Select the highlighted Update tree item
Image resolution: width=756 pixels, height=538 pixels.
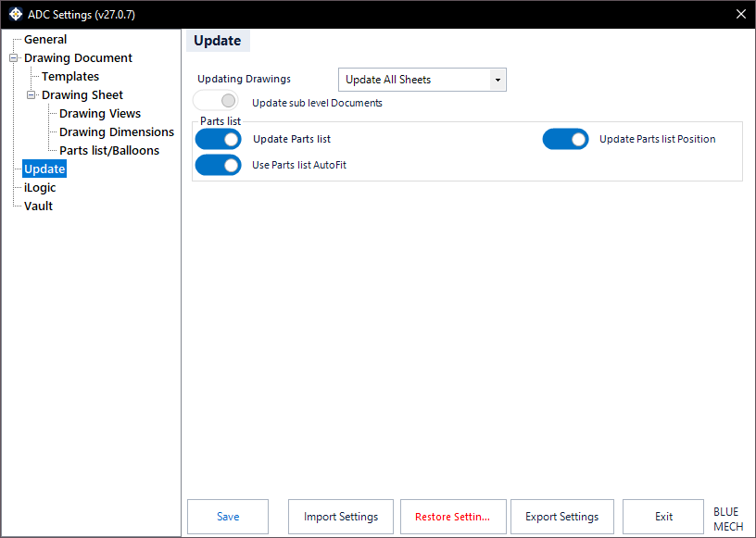pos(44,169)
